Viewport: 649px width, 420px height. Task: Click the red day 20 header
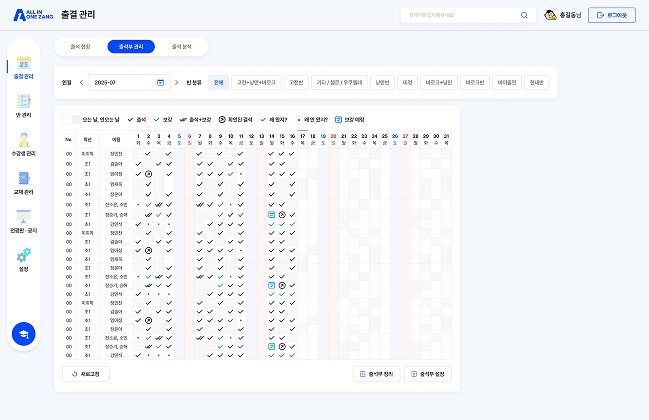(333, 139)
